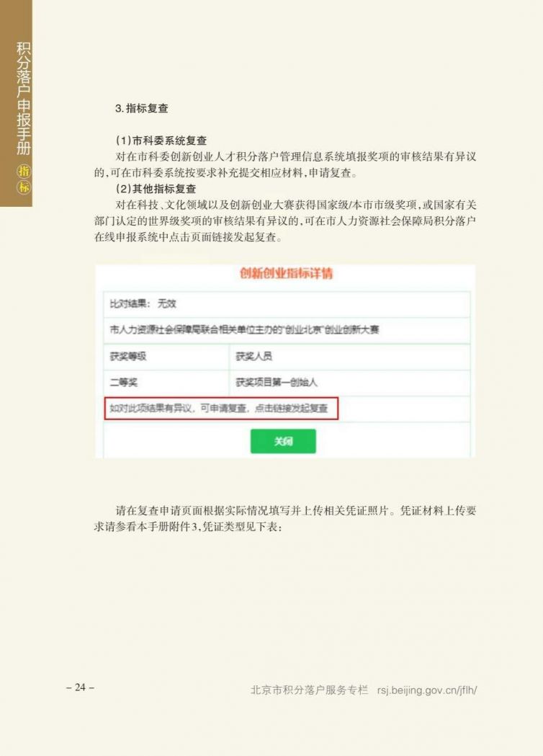Click the 创新创业指标详情 dialog title
Image resolution: width=543 pixels, height=756 pixels.
click(x=286, y=273)
